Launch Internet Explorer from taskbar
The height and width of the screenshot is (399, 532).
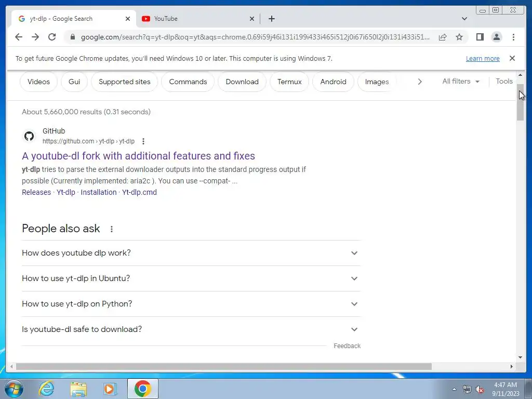pos(46,389)
